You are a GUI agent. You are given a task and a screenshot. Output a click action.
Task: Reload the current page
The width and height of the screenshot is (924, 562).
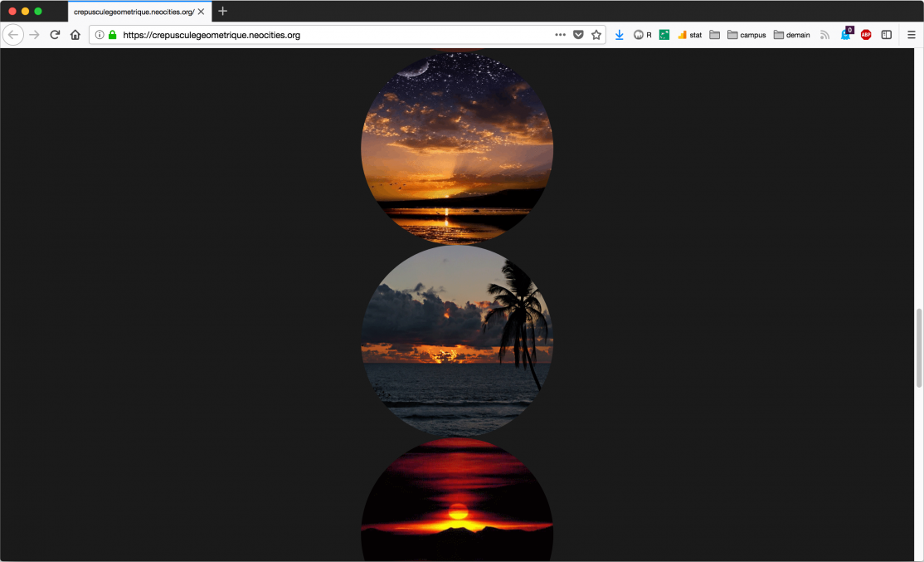55,35
